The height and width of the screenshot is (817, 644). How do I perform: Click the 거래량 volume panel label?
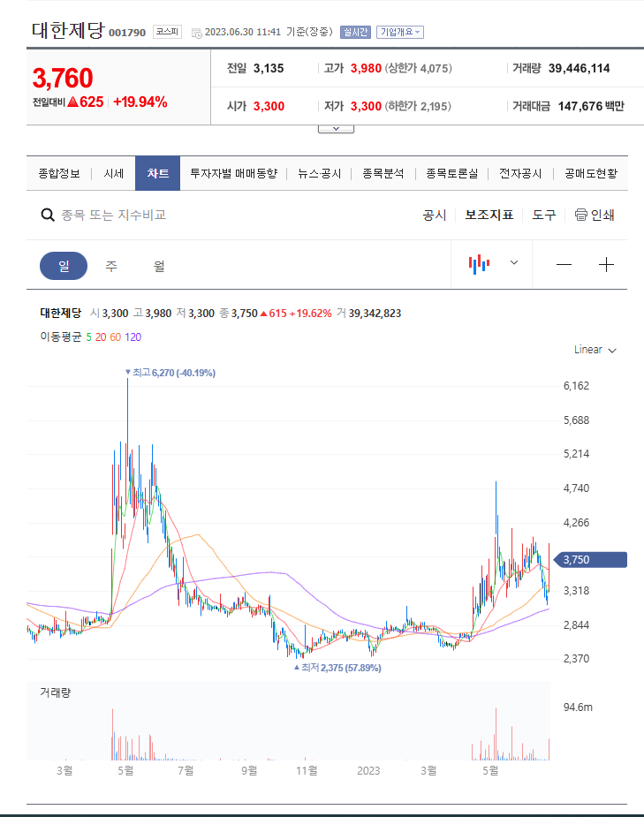click(x=55, y=692)
